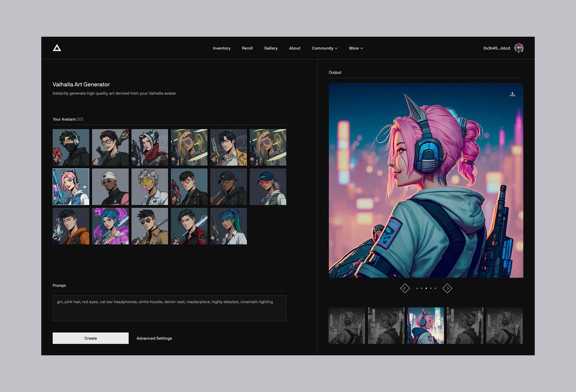Click the Your Avatars (20) label

(x=68, y=119)
